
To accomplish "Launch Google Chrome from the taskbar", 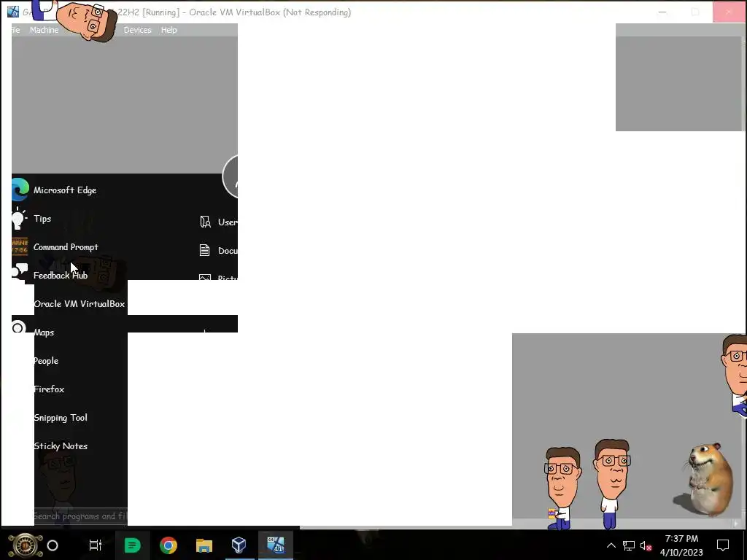I will [x=169, y=545].
